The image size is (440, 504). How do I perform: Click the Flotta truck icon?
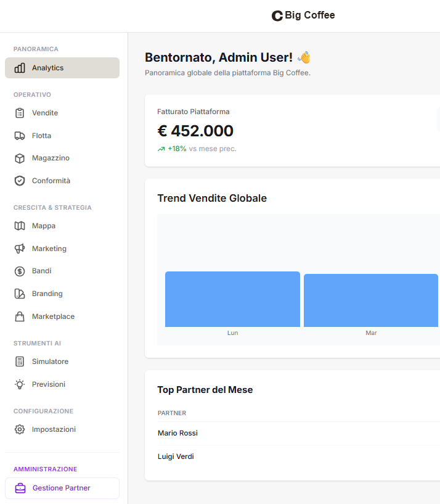[x=18, y=136]
